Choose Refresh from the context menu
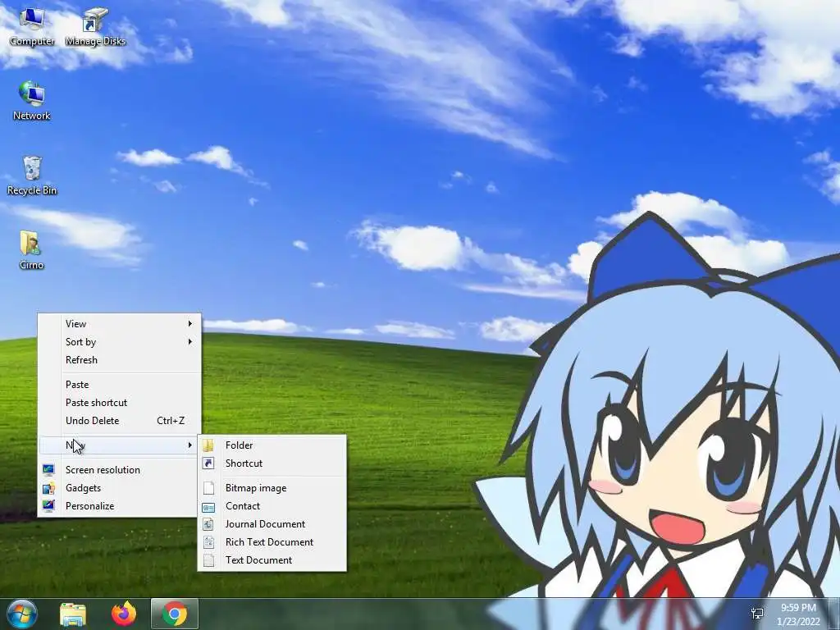Image resolution: width=840 pixels, height=630 pixels. click(x=119, y=360)
